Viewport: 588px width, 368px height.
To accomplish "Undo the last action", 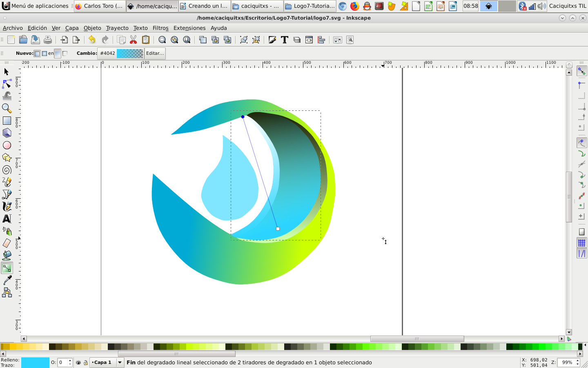I will click(92, 40).
